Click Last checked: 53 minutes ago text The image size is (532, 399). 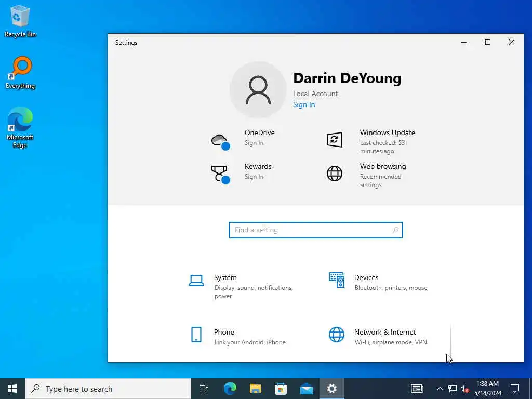coord(382,147)
